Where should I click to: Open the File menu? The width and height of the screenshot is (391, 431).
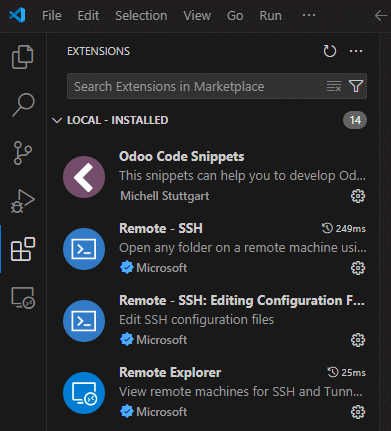[52, 15]
